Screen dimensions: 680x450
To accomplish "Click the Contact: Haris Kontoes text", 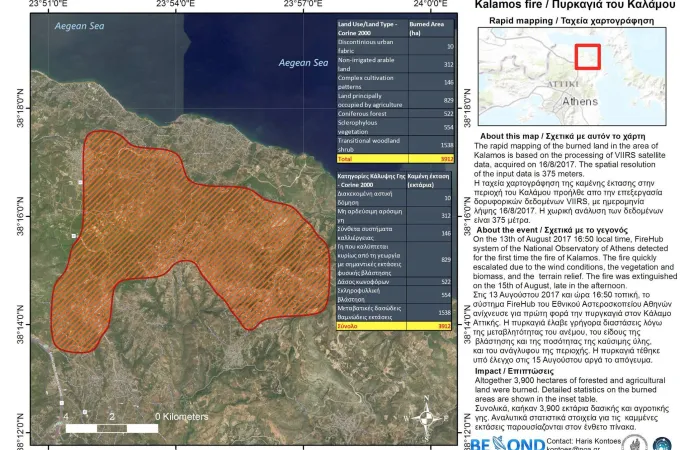I will [584, 441].
